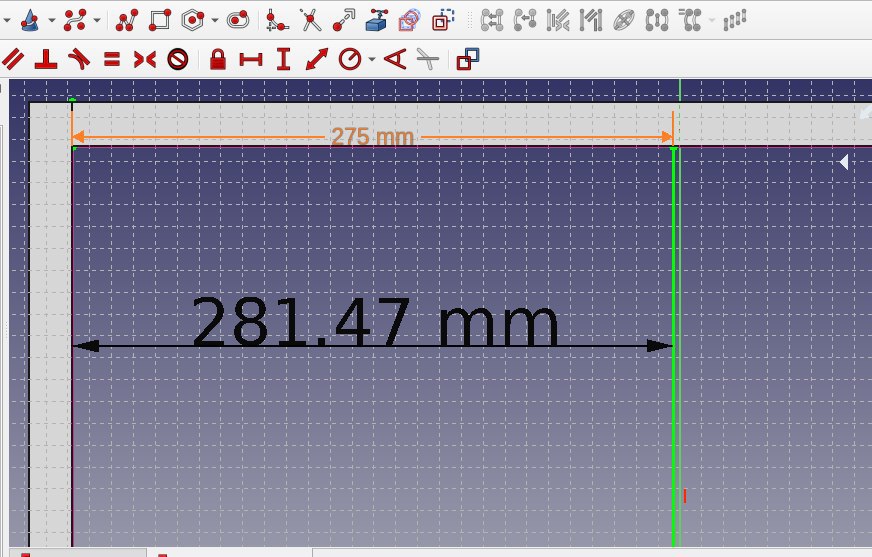Click the greyed ellipse internal geometry icon

(x=624, y=21)
